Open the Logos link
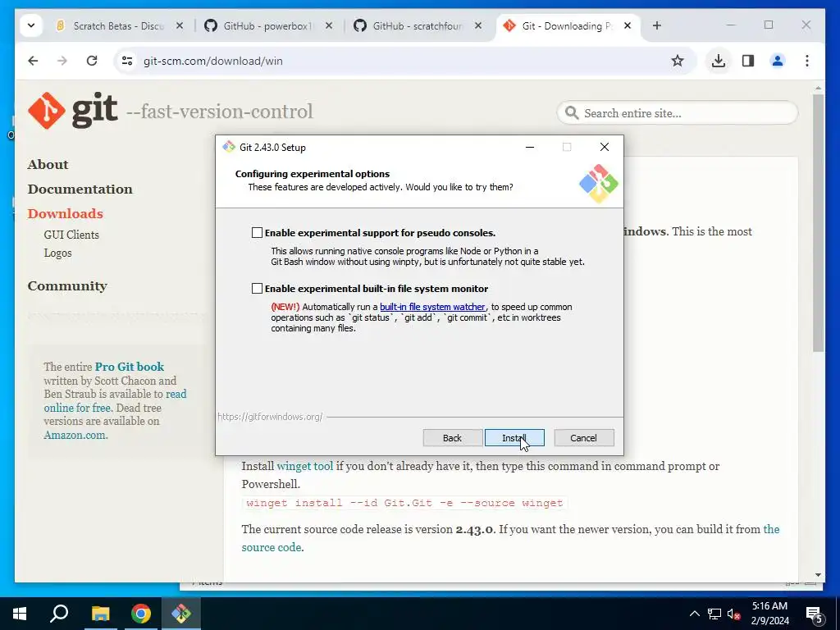 58,253
